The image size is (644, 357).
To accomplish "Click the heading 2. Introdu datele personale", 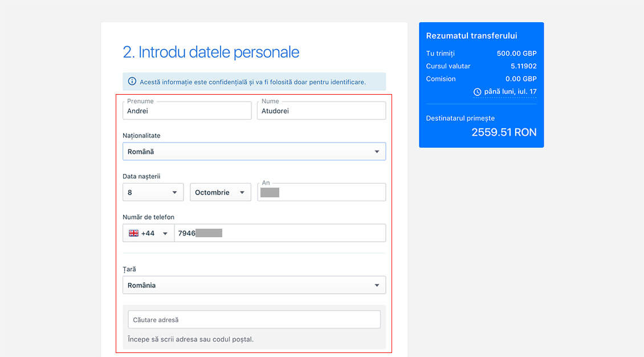I will (211, 52).
